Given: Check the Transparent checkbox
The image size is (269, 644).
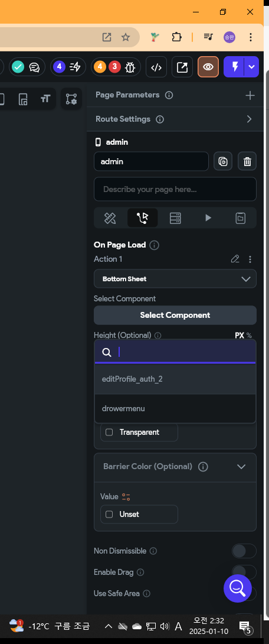Looking at the screenshot, I should (x=109, y=432).
